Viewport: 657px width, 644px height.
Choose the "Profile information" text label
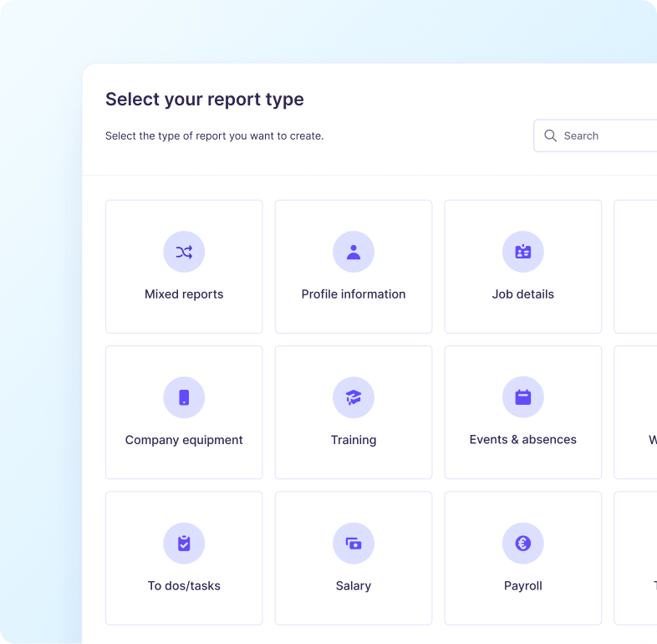tap(354, 294)
